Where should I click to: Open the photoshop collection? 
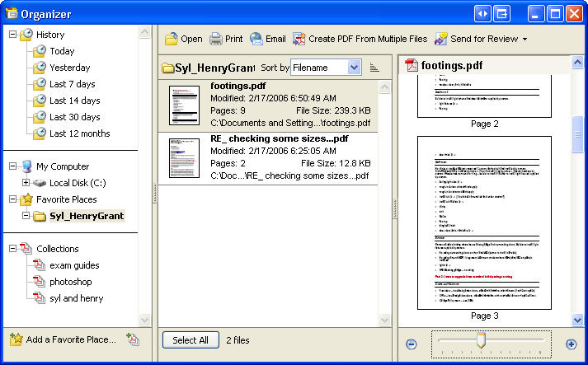click(x=69, y=282)
